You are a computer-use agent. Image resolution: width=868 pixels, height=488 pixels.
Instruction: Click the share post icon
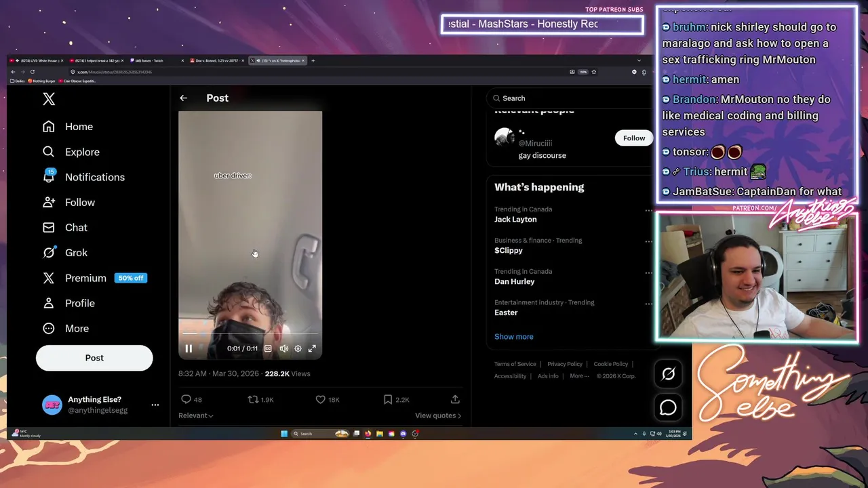pyautogui.click(x=455, y=399)
